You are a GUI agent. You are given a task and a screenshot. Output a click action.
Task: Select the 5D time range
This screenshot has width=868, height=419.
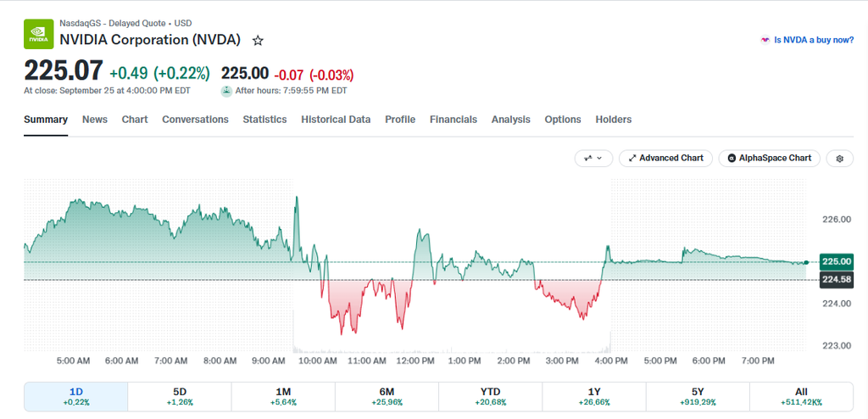(x=180, y=397)
